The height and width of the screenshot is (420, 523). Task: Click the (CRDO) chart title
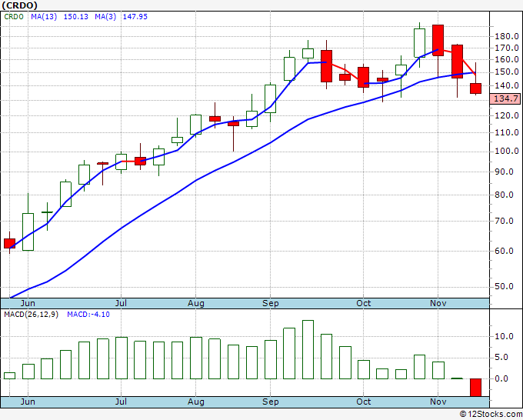[20, 5]
